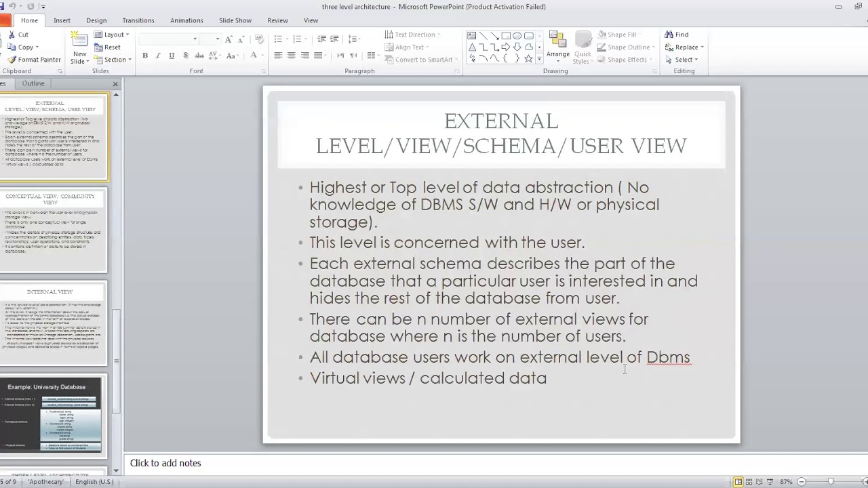
Task: Toggle Bold formatting
Action: 144,56
